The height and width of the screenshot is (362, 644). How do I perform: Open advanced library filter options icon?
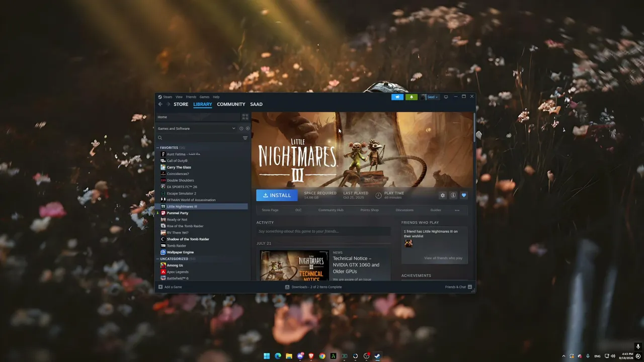coord(245,138)
